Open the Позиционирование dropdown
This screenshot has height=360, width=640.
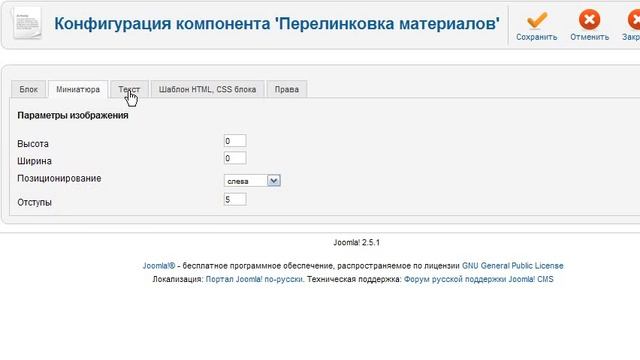coord(252,180)
